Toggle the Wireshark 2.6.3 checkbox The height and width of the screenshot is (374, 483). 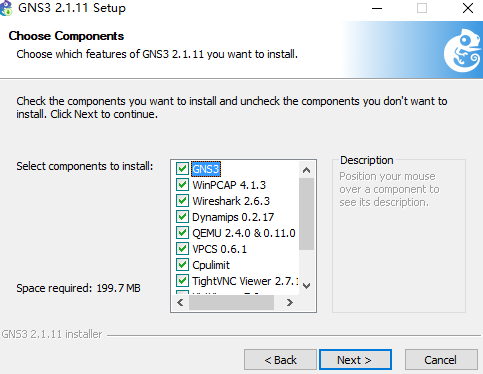[x=182, y=201]
